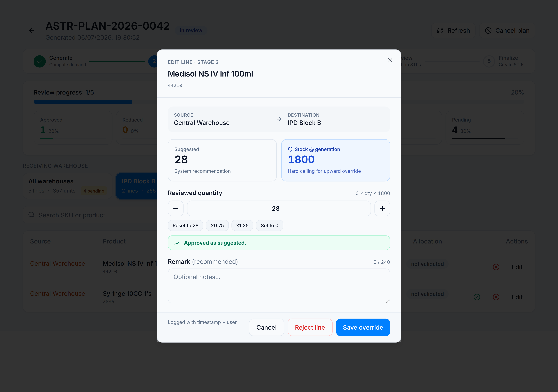
Task: Click Edit on the Syringe 10CC row
Action: [517, 297]
